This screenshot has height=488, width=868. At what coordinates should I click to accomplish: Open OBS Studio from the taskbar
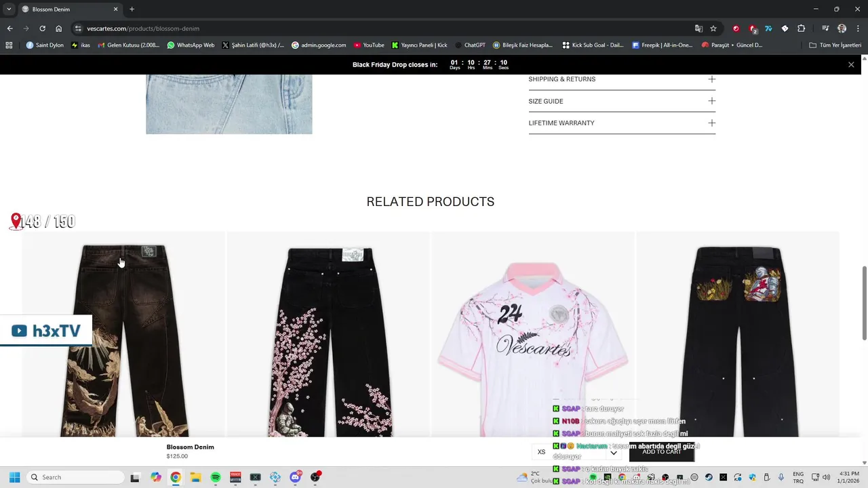[315, 477]
